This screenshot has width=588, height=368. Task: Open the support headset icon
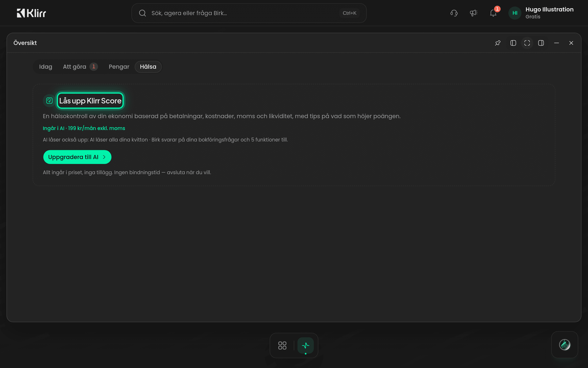click(x=454, y=13)
